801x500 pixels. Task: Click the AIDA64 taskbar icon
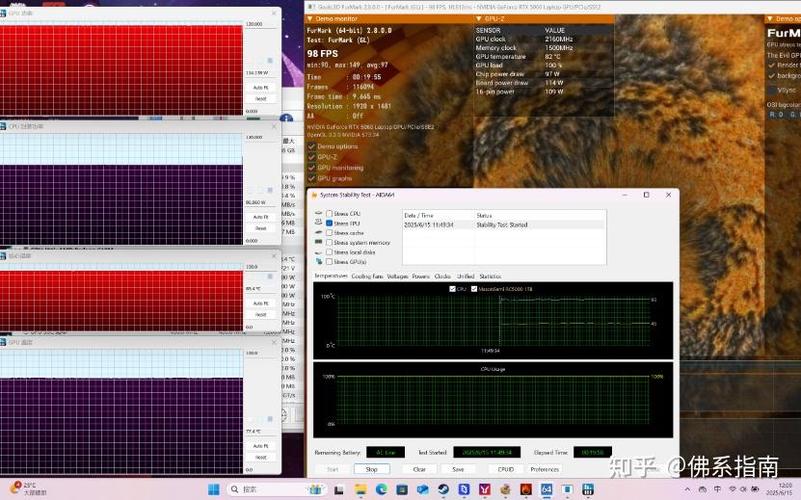pos(546,489)
